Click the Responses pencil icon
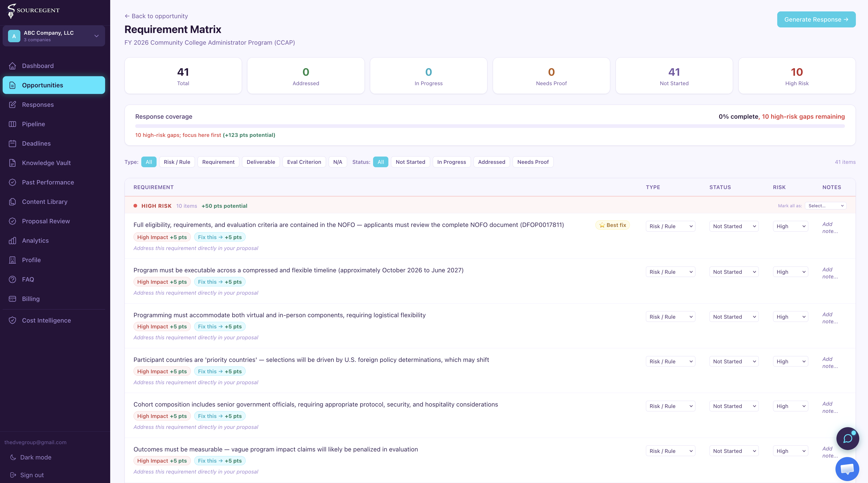Screen dimensions: 868x483 click(12, 104)
